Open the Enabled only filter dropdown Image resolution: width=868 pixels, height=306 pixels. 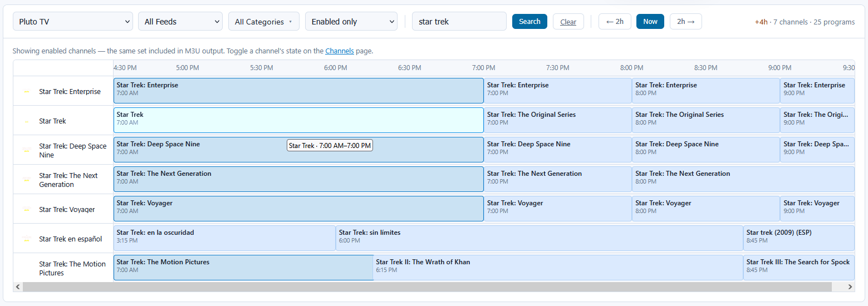click(x=351, y=21)
